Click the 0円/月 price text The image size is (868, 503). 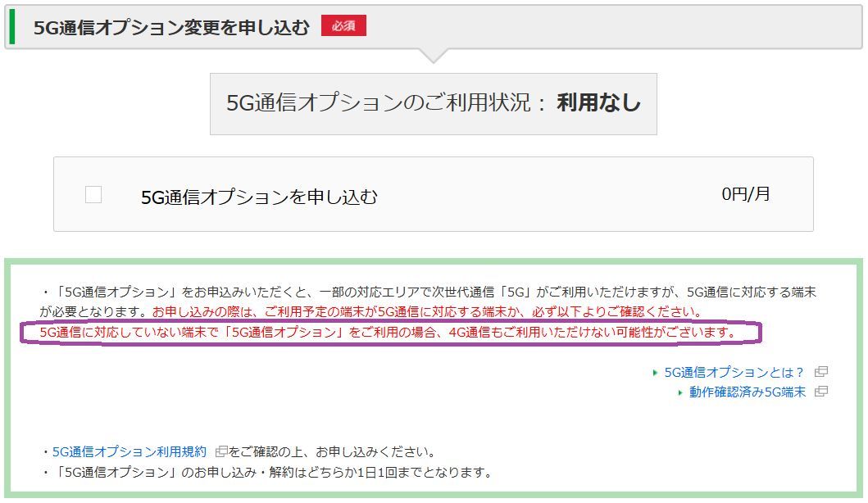click(x=745, y=194)
